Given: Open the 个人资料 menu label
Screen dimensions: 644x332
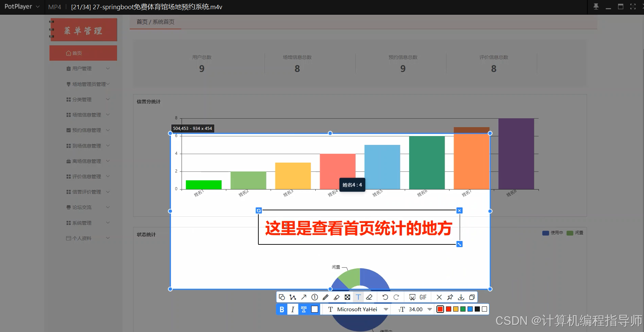Looking at the screenshot, I should coord(82,238).
